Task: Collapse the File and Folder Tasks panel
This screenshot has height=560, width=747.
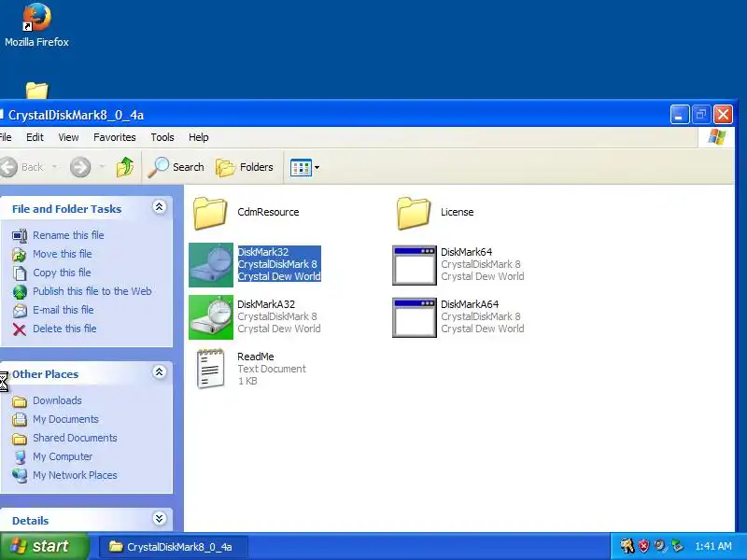Action: 159,207
